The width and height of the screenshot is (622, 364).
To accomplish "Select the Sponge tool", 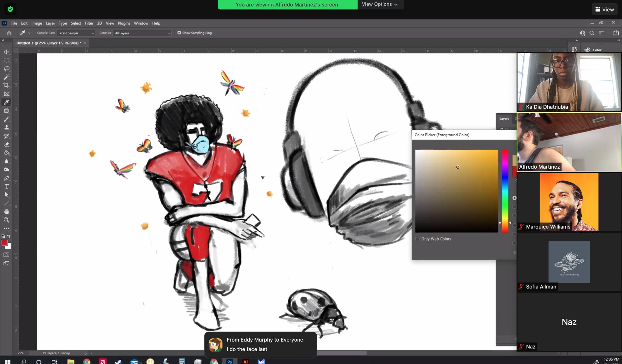I will pos(6,170).
